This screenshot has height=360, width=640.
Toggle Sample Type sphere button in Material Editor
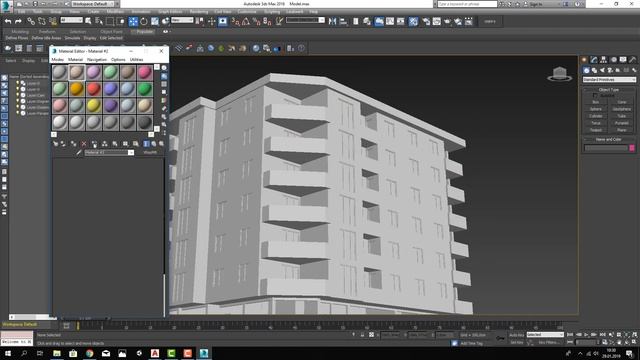pyautogui.click(x=164, y=68)
